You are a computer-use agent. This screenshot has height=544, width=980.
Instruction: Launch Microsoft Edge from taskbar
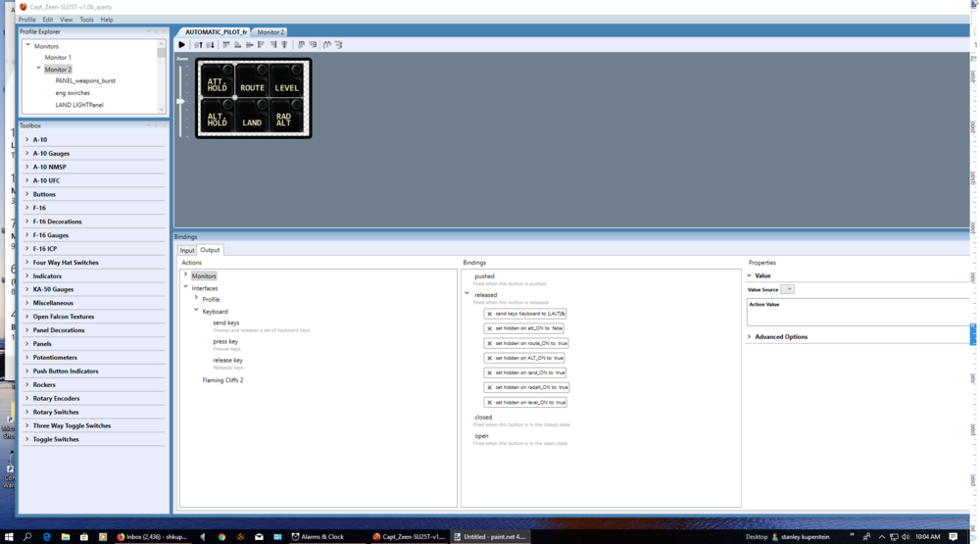click(x=47, y=536)
